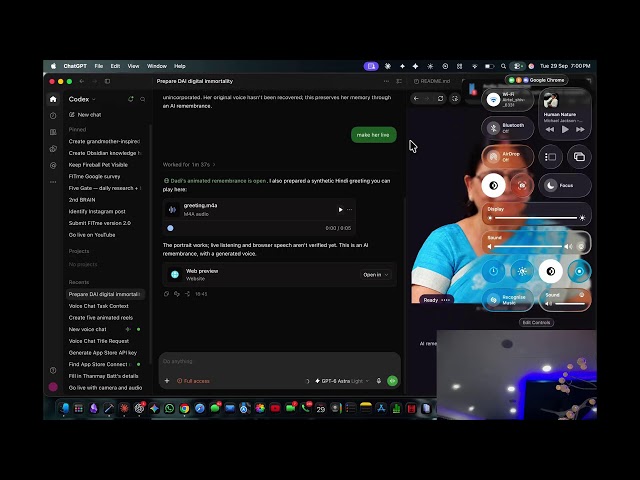
Task: Open the Window menu
Action: [157, 66]
